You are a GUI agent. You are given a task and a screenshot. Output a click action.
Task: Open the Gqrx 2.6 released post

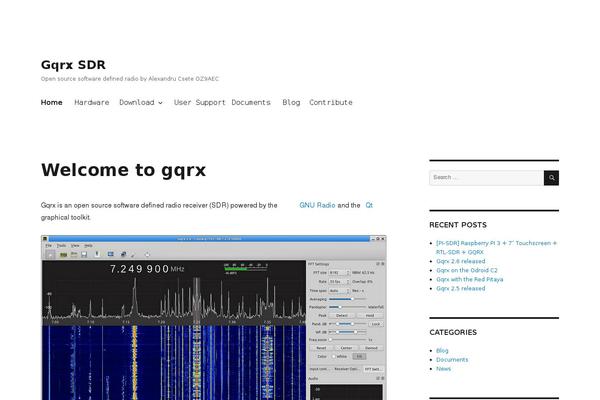[461, 261]
